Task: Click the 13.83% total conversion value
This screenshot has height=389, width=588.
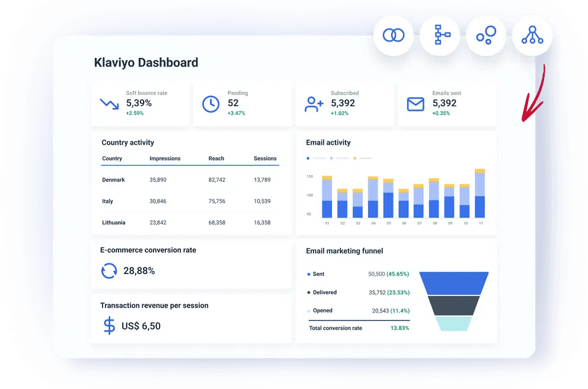Action: (x=400, y=329)
